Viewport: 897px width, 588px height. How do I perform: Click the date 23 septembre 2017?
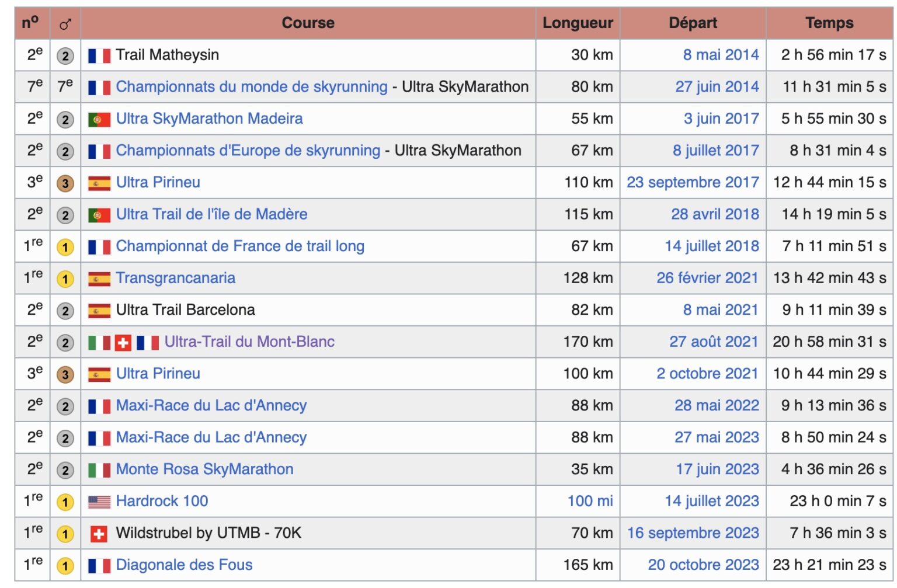coord(693,183)
